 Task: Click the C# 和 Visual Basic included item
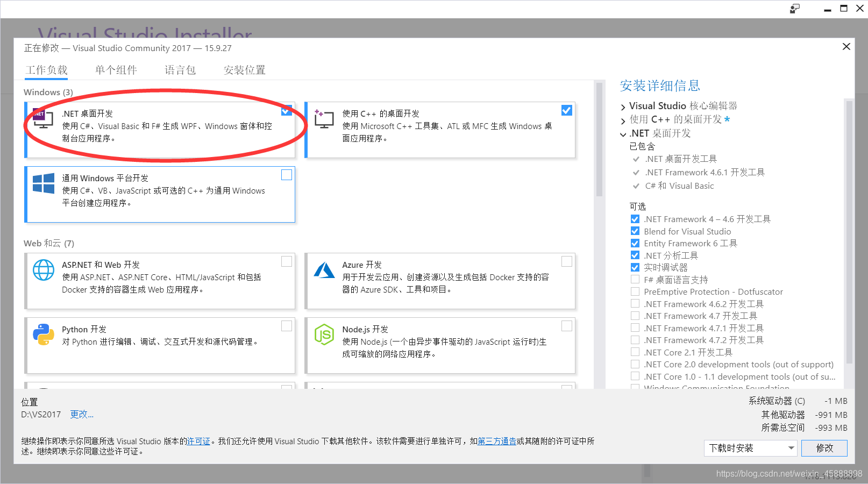pos(679,186)
